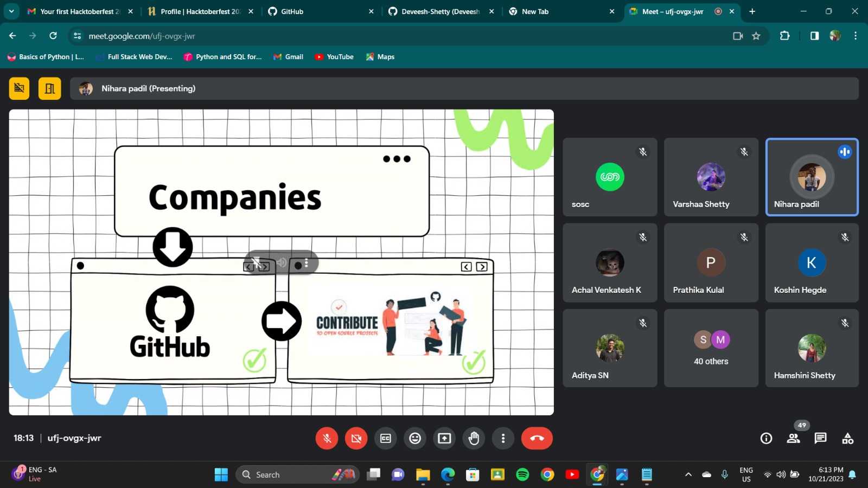Open the meeting details info icon
The height and width of the screenshot is (488, 868).
click(x=766, y=438)
